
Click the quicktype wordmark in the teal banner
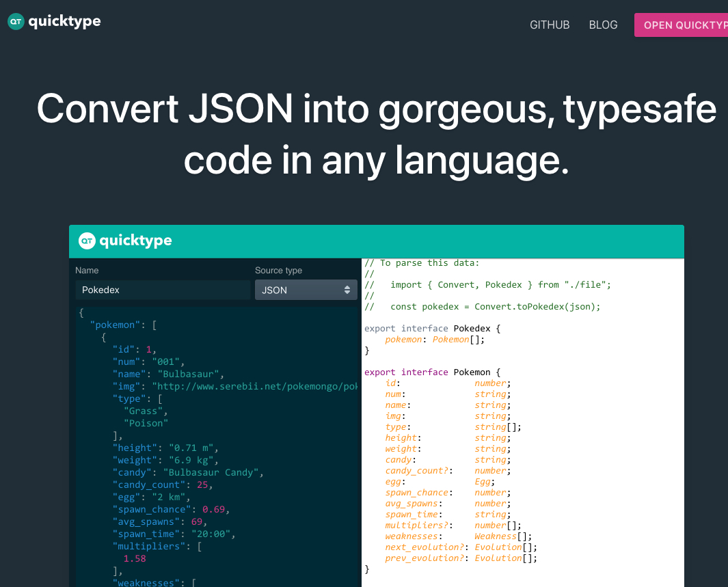click(135, 241)
